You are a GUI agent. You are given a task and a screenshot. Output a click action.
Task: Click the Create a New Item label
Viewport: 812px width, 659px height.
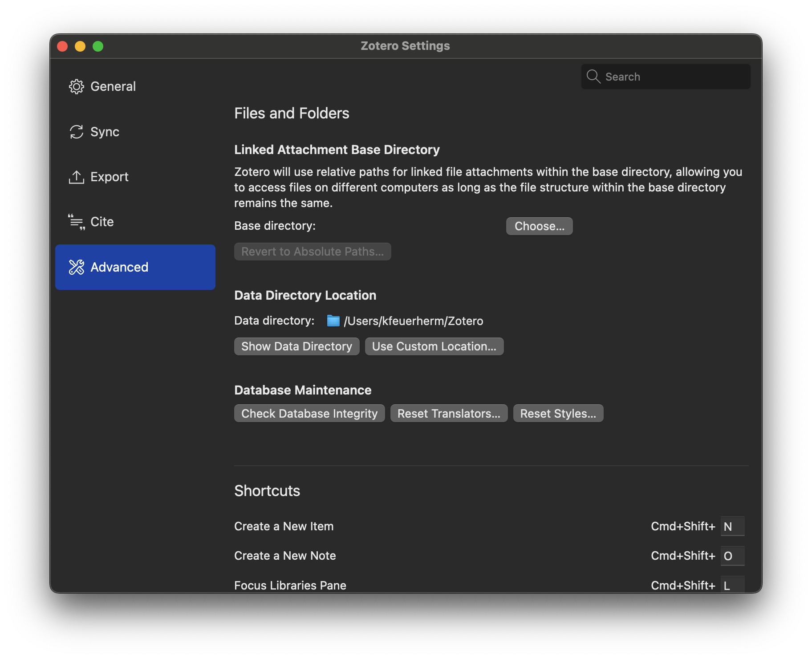click(284, 526)
